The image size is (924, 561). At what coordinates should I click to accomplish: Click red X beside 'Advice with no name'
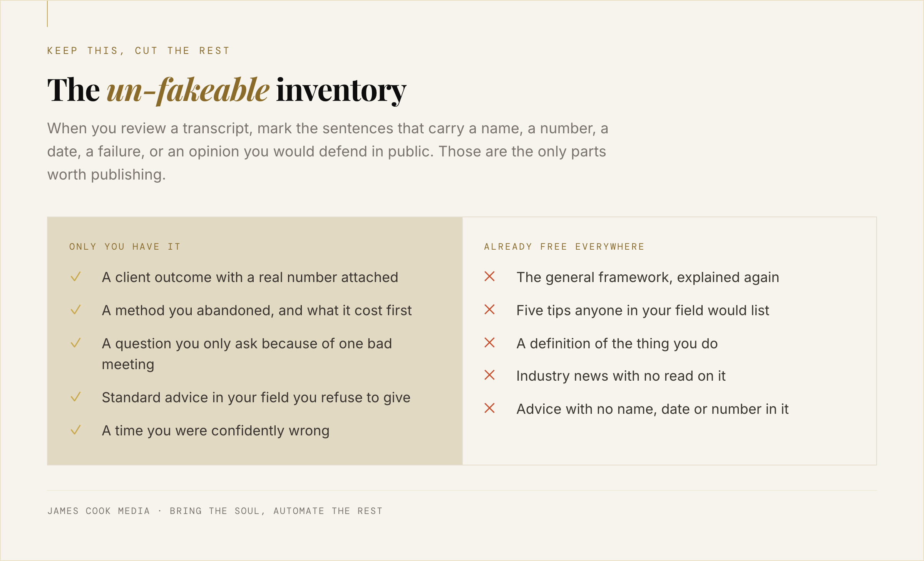click(x=489, y=408)
